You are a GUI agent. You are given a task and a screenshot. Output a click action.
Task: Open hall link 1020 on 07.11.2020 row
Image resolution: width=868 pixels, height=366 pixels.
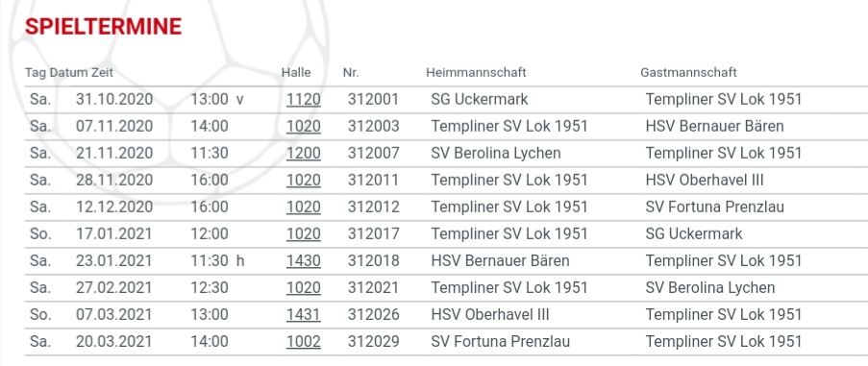point(304,127)
